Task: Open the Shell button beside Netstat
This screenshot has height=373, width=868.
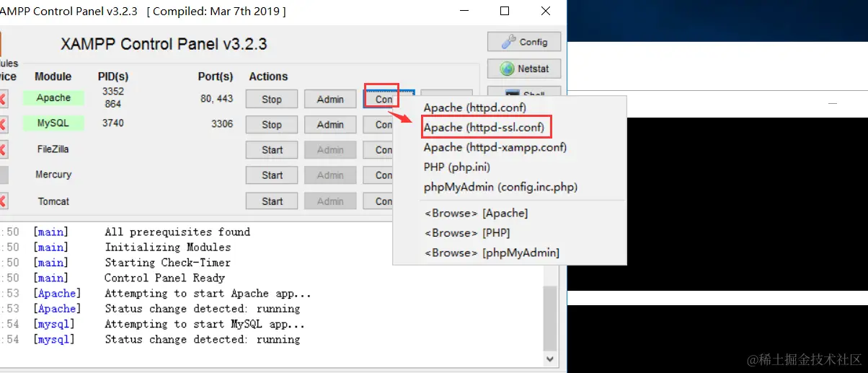Action: (x=524, y=92)
